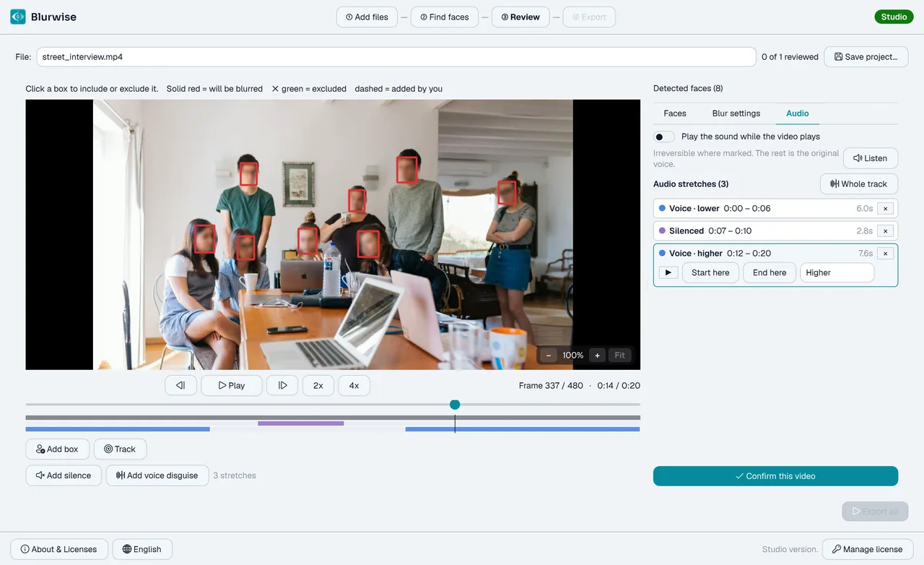Screen dimensions: 924x565
Task: Play the selected Voice higher stretch
Action: point(668,272)
